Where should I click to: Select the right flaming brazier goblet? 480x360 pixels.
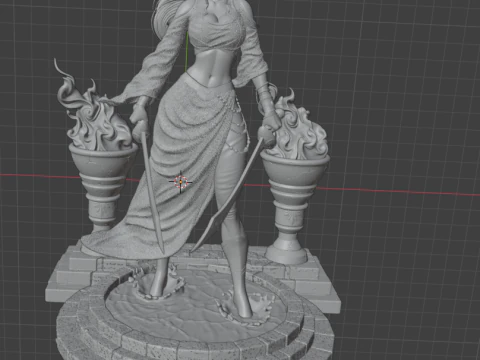point(293,208)
